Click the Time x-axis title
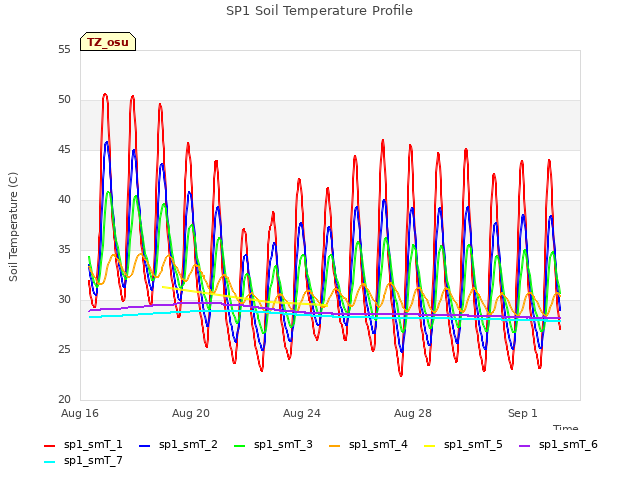Viewport: 640px width, 480px height. pos(566,428)
